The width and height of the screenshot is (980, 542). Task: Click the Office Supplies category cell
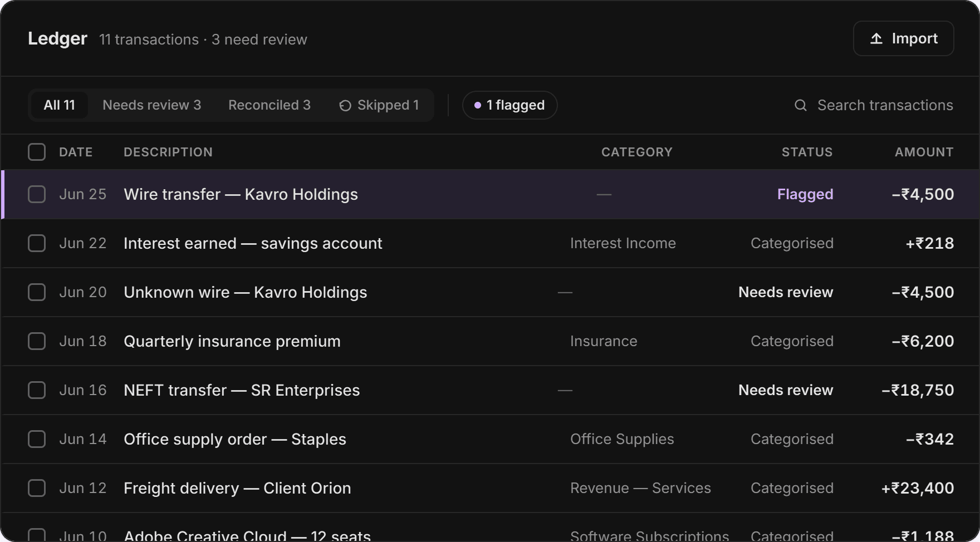click(x=622, y=439)
